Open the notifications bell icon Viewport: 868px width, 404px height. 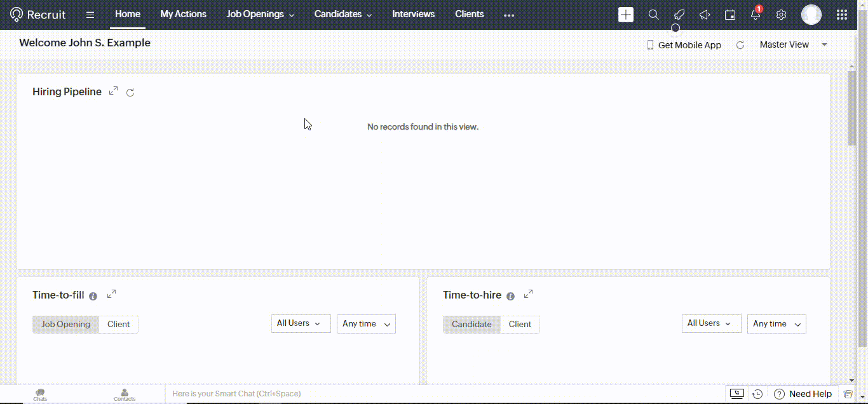(x=756, y=15)
